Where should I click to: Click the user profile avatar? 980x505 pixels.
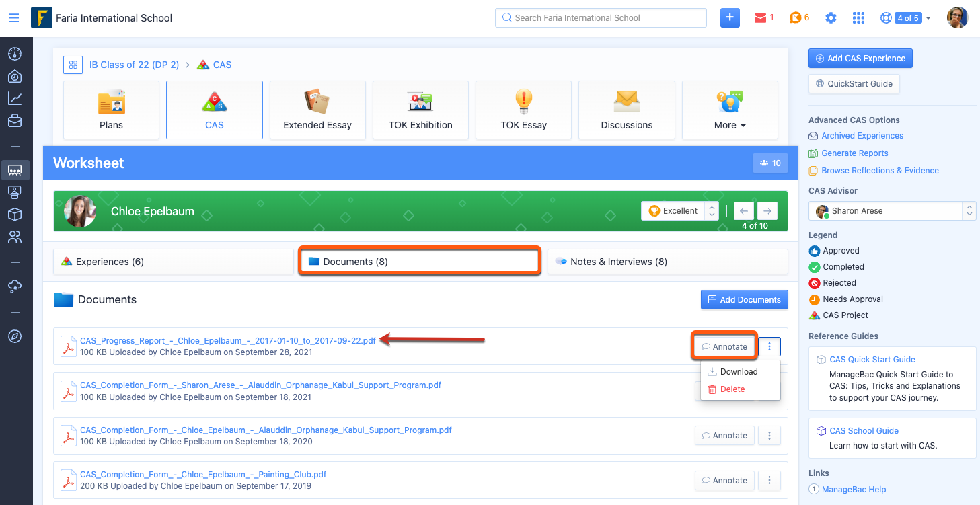(957, 18)
